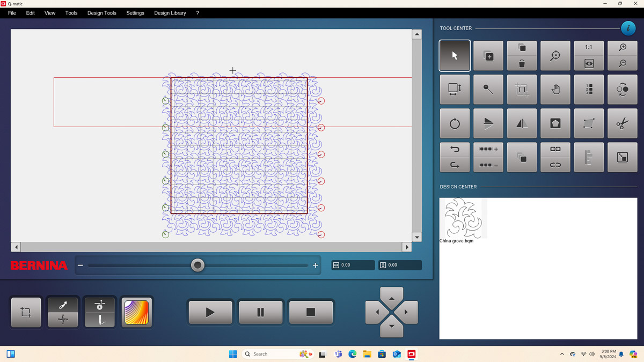
Task: Open the Design Tools menu
Action: pos(102,13)
